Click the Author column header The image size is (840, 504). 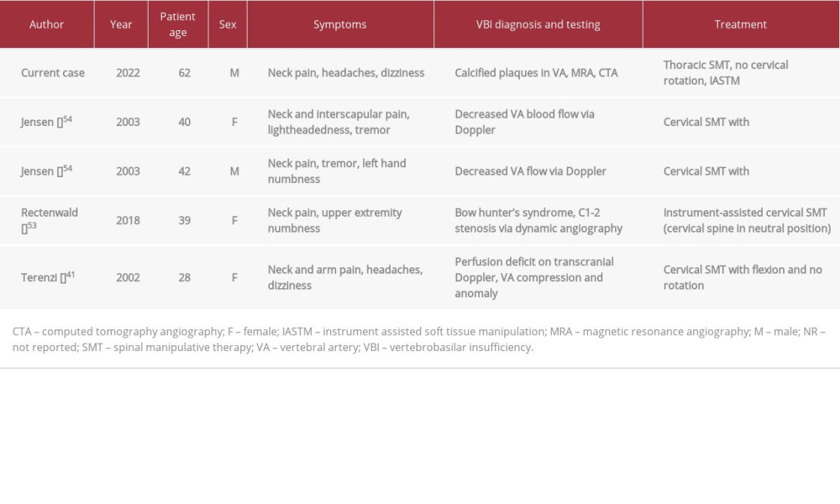click(x=46, y=24)
